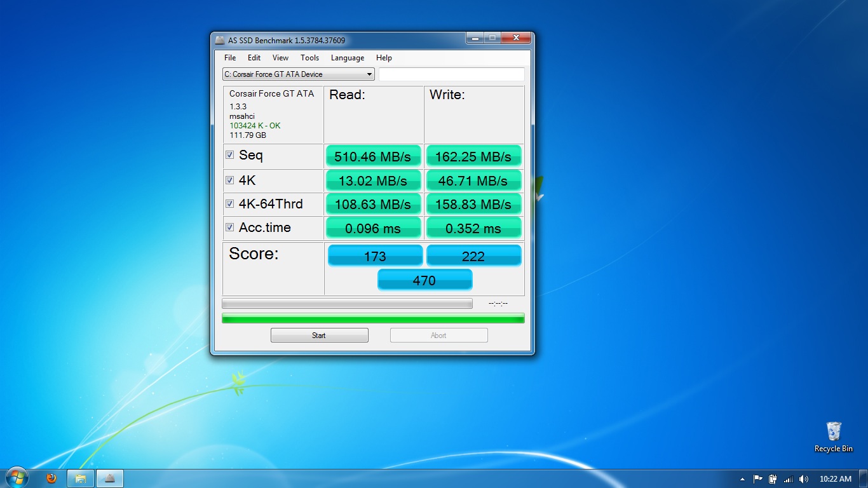This screenshot has width=868, height=488.
Task: Click the Abort button
Action: pyautogui.click(x=438, y=335)
